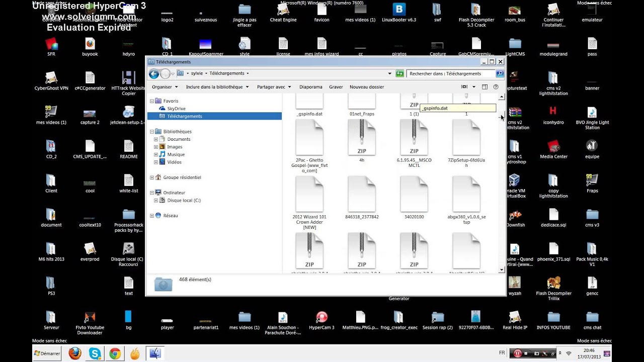This screenshot has height=362, width=644.
Task: Select CyberGhost VPN desktop shortcut
Action: [51, 78]
